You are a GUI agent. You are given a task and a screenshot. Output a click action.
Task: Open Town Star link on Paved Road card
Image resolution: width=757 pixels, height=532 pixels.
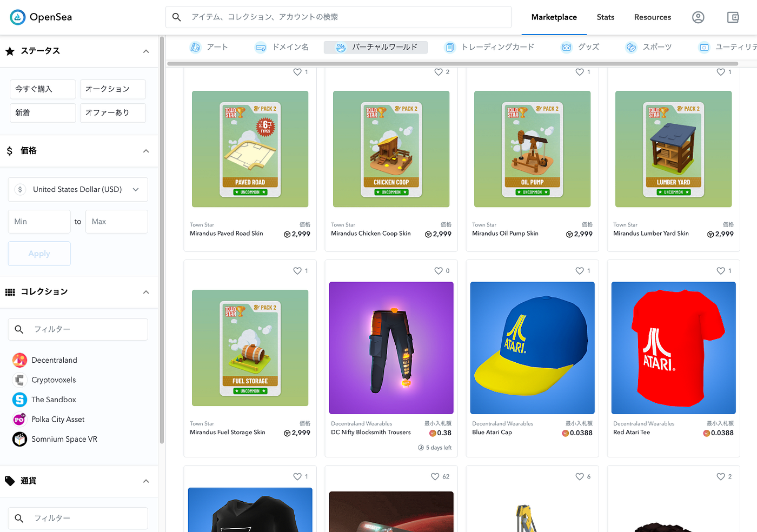[x=202, y=225]
